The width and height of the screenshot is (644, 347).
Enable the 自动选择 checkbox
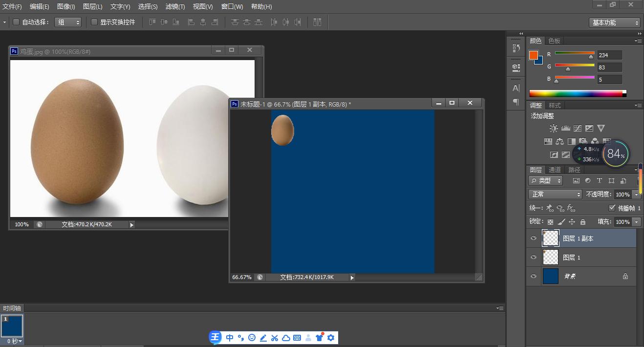coord(16,22)
